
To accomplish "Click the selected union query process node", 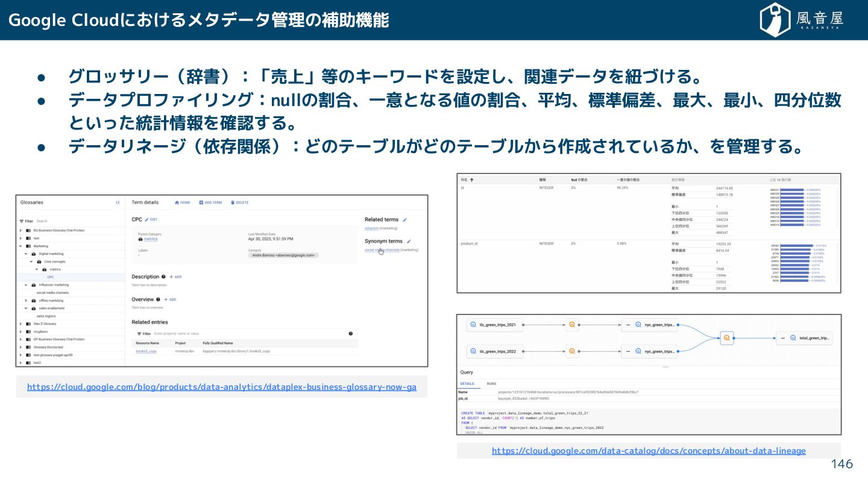I will click(727, 338).
